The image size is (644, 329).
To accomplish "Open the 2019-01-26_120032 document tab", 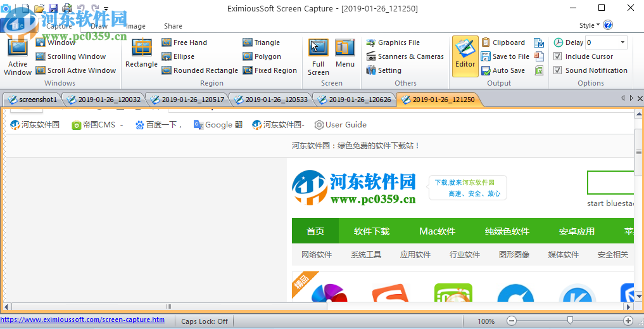I will (104, 100).
